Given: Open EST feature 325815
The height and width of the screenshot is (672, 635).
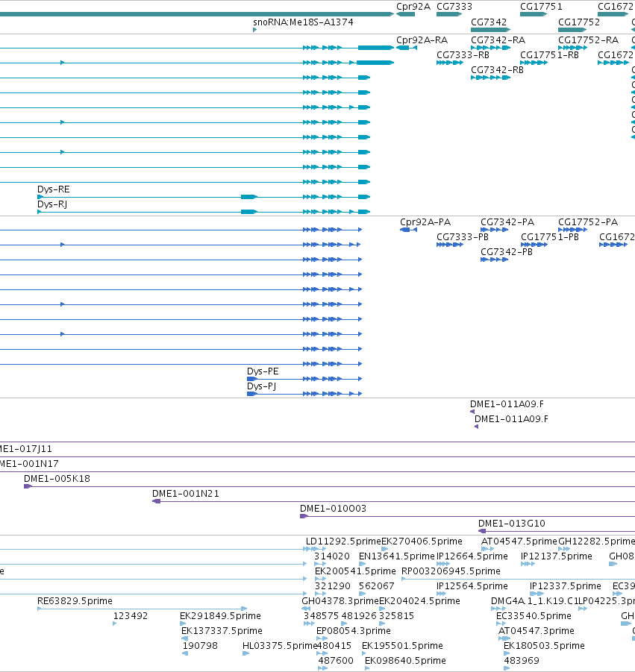Looking at the screenshot, I should (382, 624).
